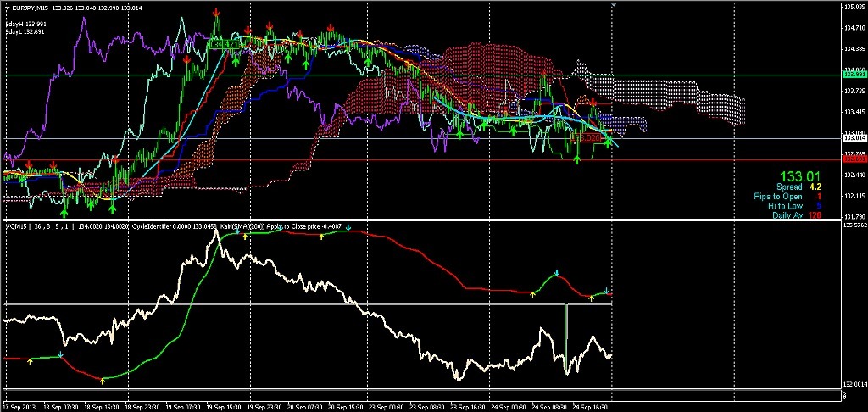Select green up arrow sitting on the red 5dayL line

tap(576, 159)
